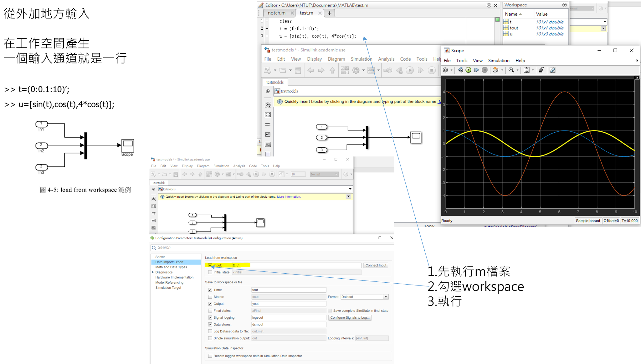Open Format Dataset dropdown
The width and height of the screenshot is (641, 364).
(386, 297)
